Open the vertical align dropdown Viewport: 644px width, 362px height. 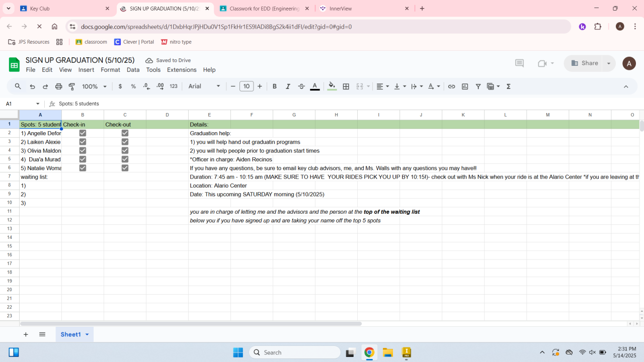point(400,86)
